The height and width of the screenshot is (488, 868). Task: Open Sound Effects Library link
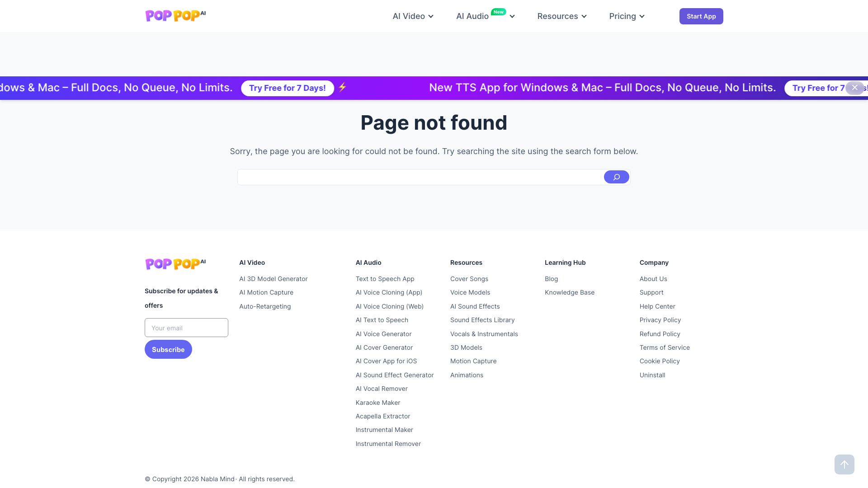click(482, 320)
